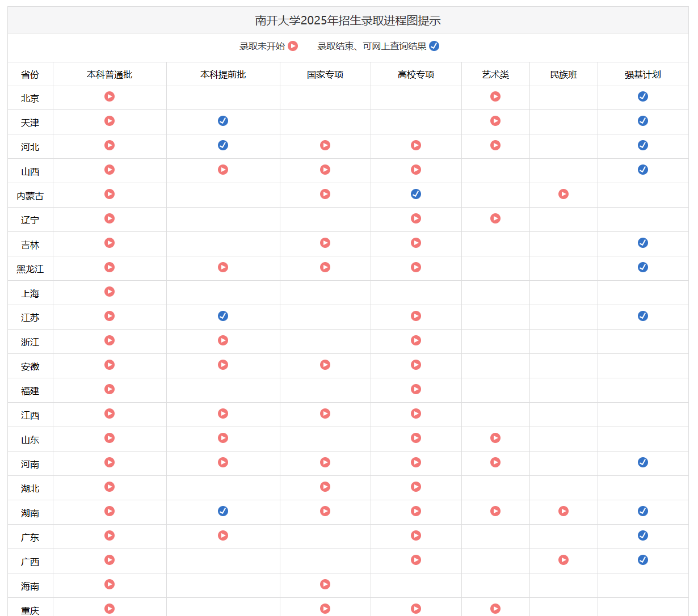Click 广西 民族班 red status icon
This screenshot has width=698, height=616.
[564, 560]
